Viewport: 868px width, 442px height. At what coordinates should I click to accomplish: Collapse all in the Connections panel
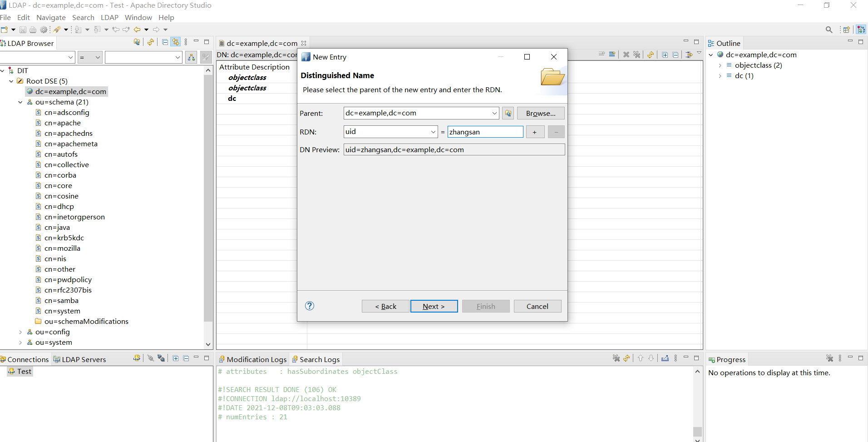tap(186, 358)
